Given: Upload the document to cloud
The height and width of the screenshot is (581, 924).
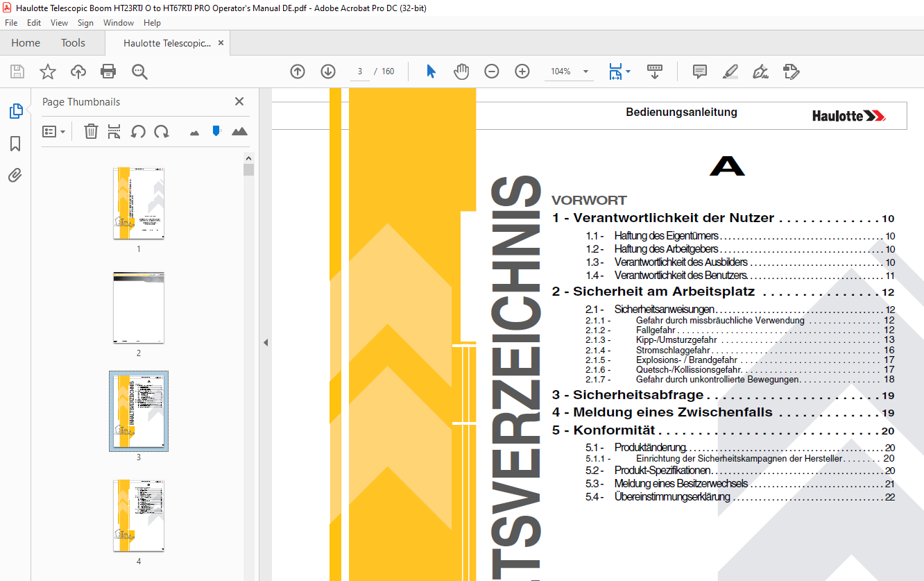Looking at the screenshot, I should 78,71.
